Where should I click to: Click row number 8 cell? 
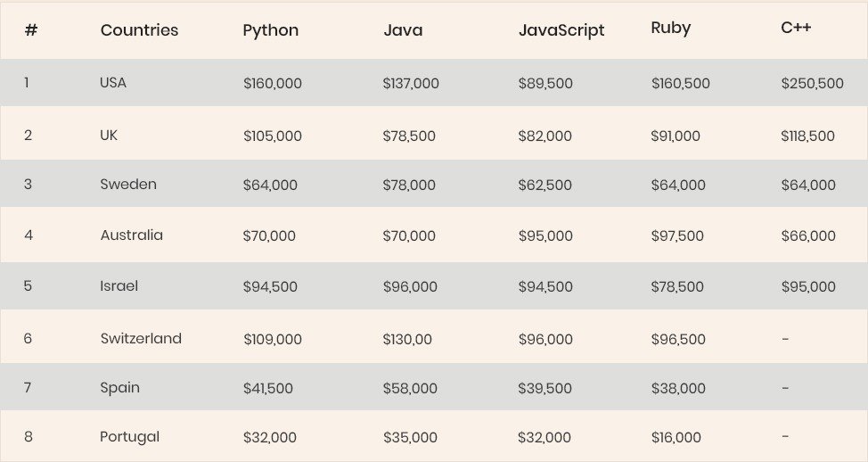[29, 436]
